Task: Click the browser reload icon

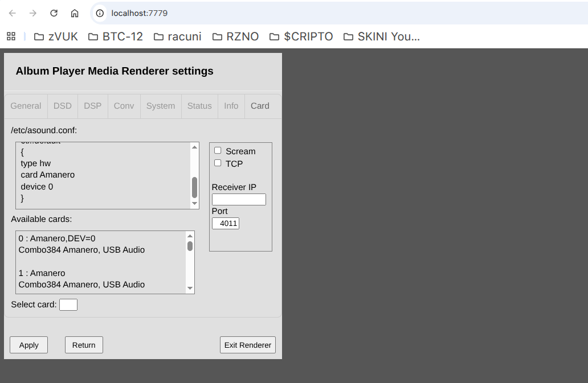Action: (54, 13)
